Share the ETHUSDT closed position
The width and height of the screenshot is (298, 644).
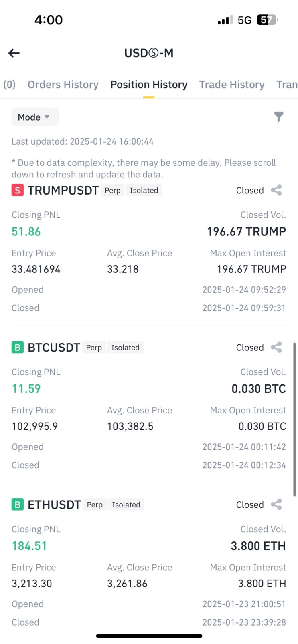point(276,504)
